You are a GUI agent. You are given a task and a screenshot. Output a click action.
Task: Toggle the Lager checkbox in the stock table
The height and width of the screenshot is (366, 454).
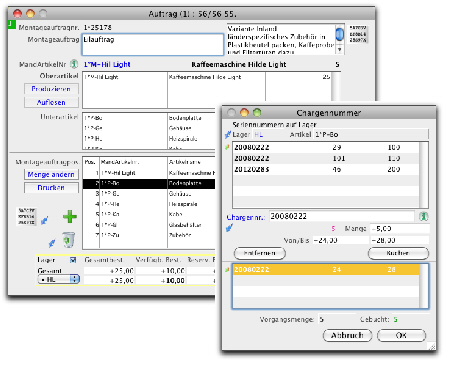tap(73, 260)
